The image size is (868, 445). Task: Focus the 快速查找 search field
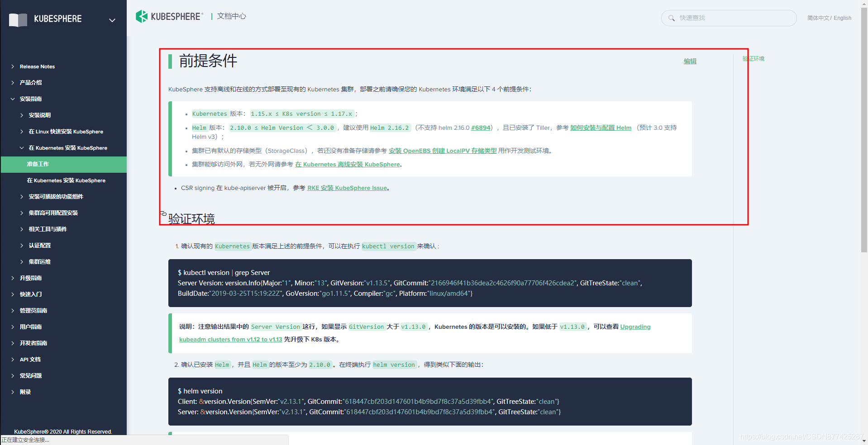click(729, 18)
